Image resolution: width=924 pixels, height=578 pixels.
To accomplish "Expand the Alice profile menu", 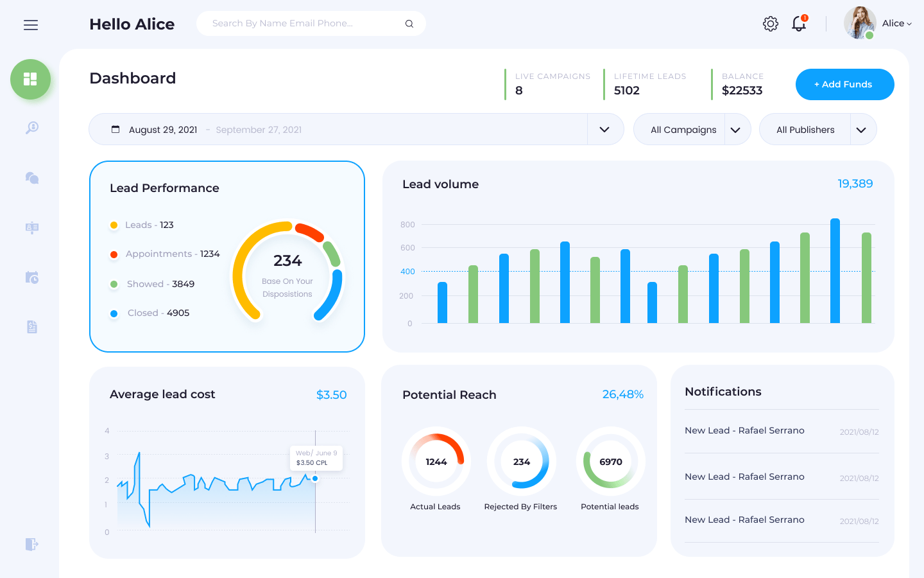I will point(896,23).
